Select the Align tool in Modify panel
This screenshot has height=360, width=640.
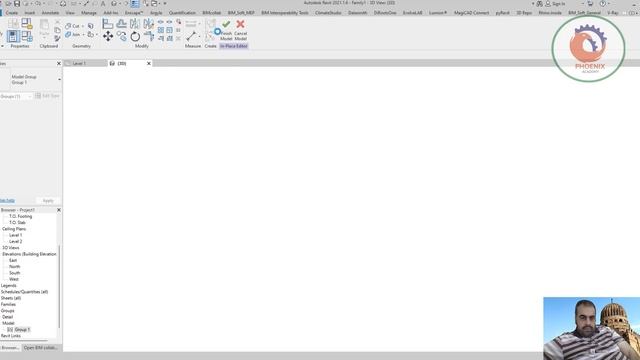click(108, 24)
